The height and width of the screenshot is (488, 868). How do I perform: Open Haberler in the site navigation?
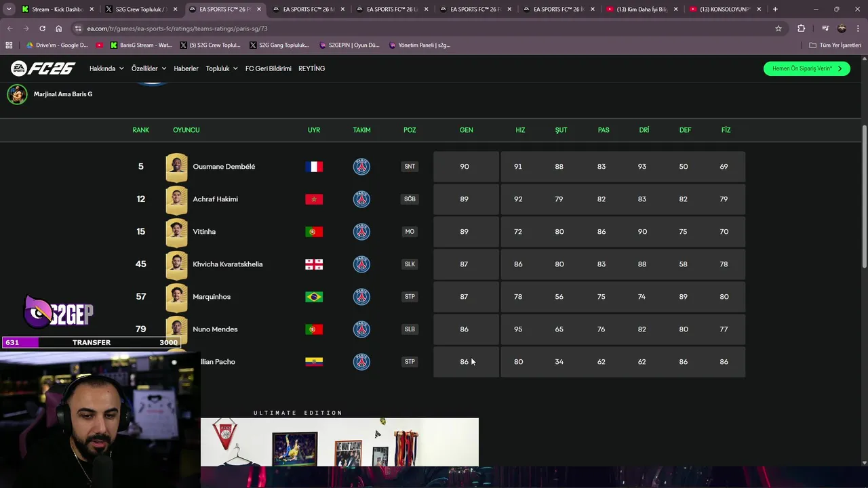pos(186,68)
